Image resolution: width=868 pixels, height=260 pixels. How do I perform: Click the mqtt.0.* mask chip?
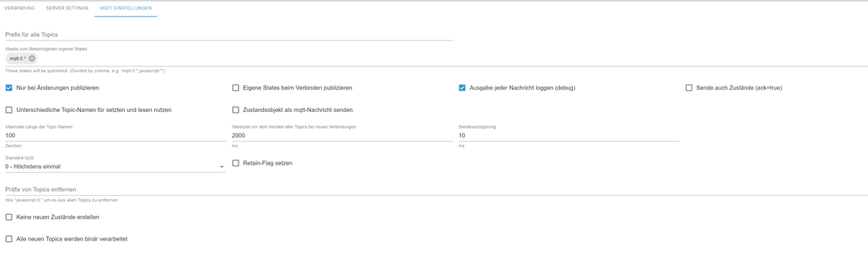[x=21, y=58]
